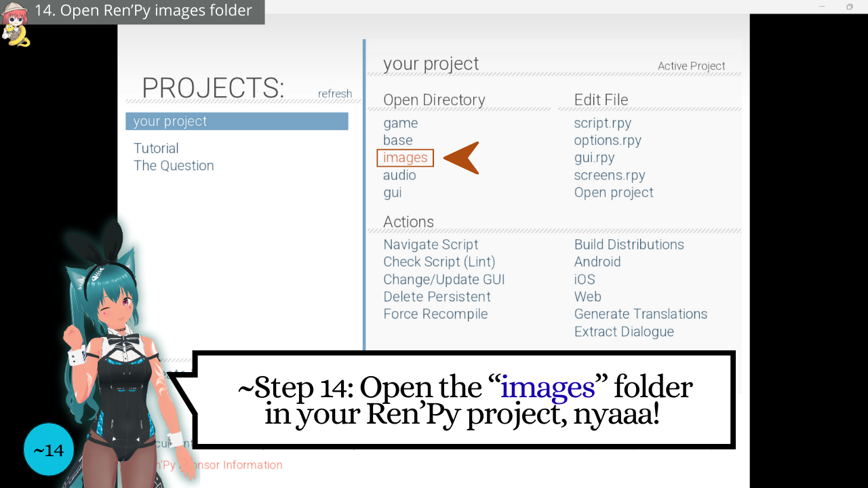Edit the screens.rpy file

coord(610,175)
